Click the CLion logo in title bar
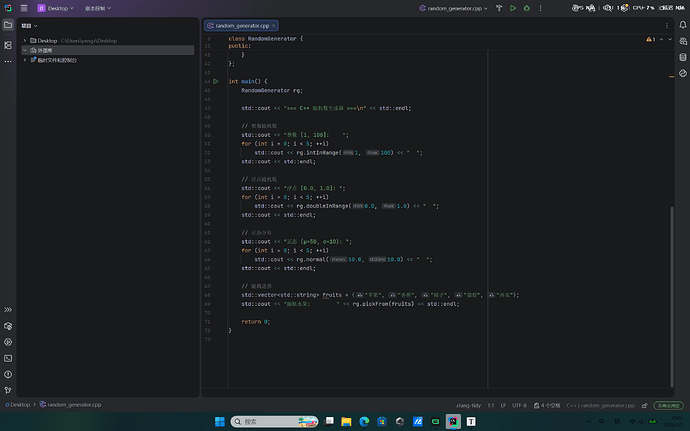This screenshot has width=690, height=431. click(8, 8)
